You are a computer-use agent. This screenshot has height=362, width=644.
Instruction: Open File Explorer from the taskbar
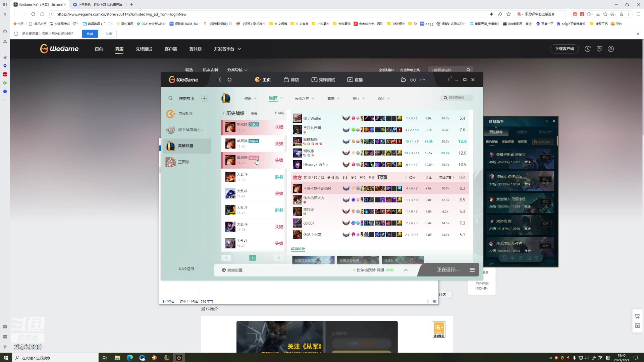(x=117, y=358)
